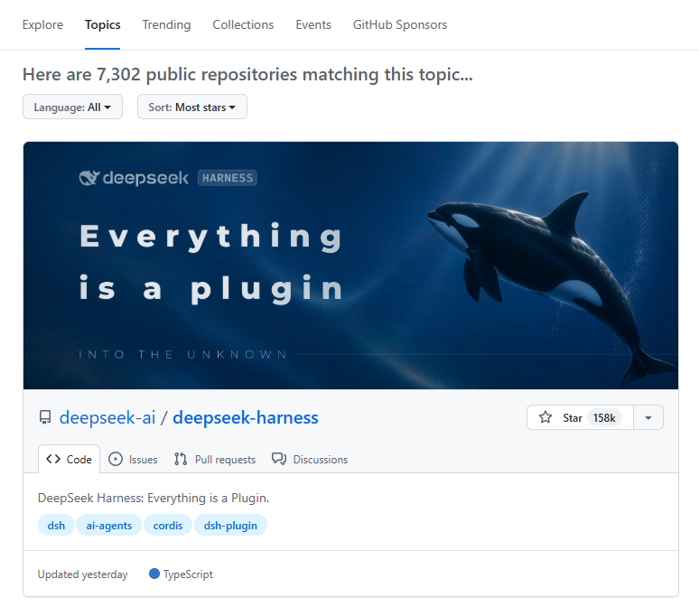Switch to the Events tab

(313, 24)
